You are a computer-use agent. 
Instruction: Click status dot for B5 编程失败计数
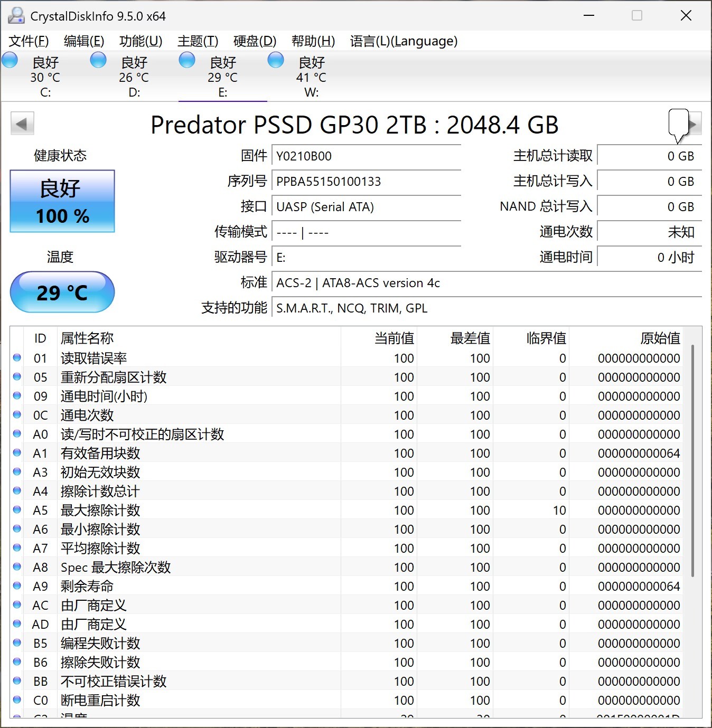[x=17, y=643]
